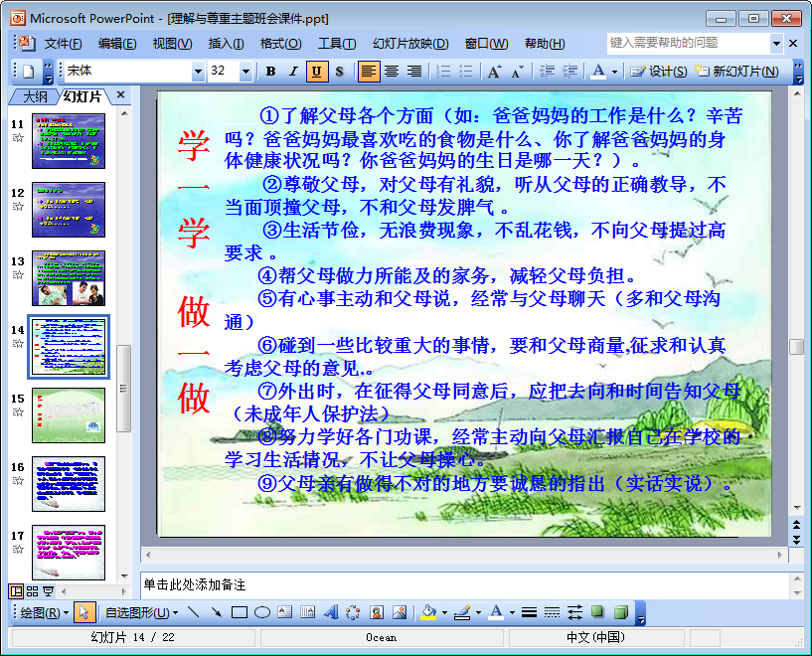Switch to slide sorter view
Viewport: 812px width, 656px height.
click(x=32, y=591)
